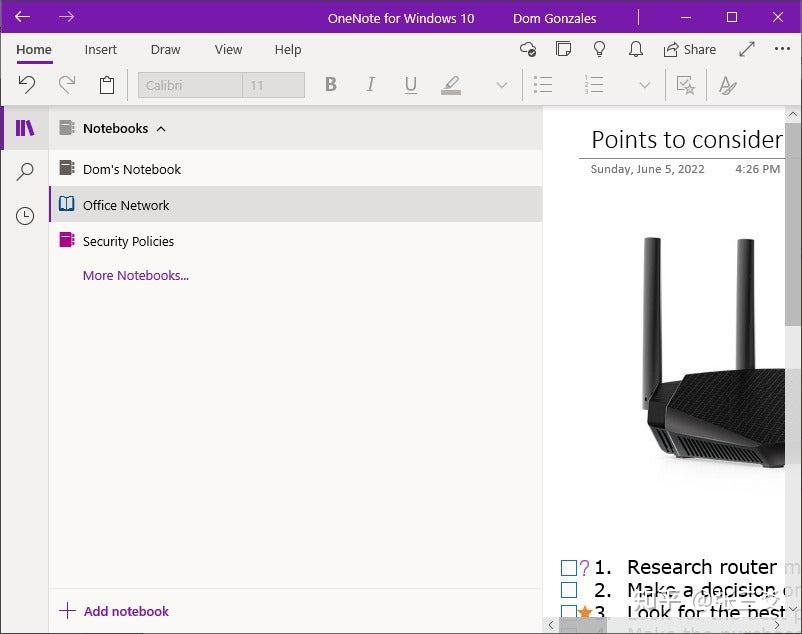Expand the numbered list style dropdown
This screenshot has width=802, height=634.
pos(645,85)
